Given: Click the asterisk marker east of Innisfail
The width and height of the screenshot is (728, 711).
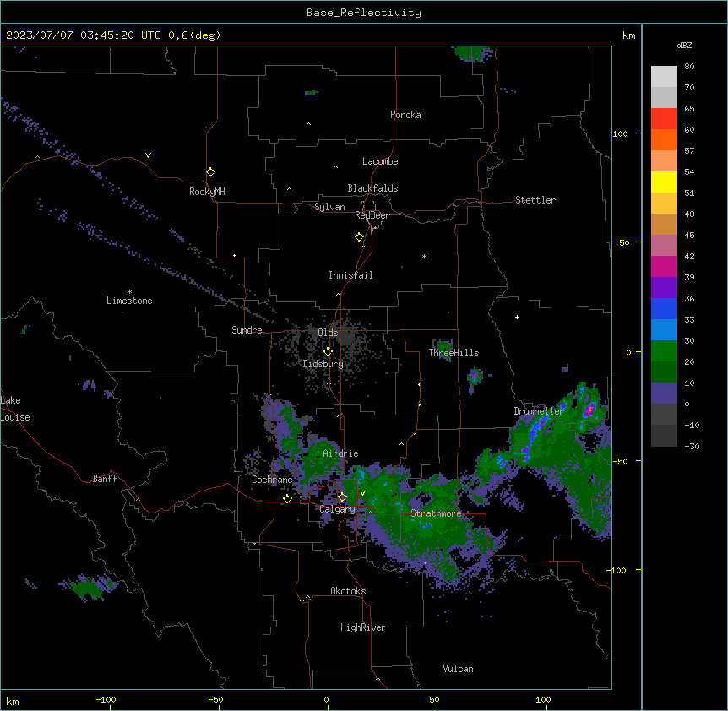Looking at the screenshot, I should click(x=424, y=256).
